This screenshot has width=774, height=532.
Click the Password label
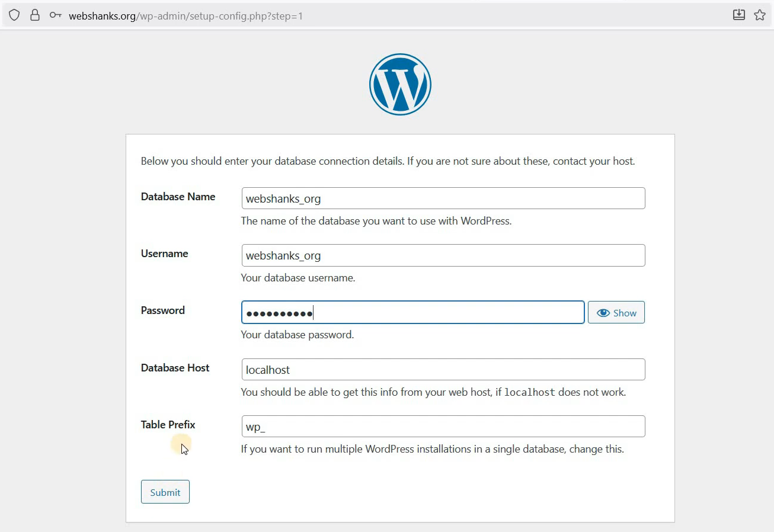click(163, 310)
